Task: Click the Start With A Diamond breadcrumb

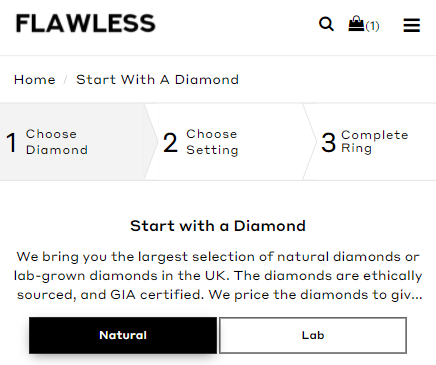Action: 157,80
